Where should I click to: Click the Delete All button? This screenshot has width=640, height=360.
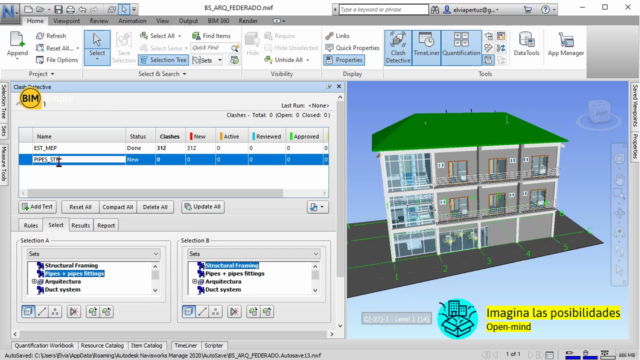point(155,207)
